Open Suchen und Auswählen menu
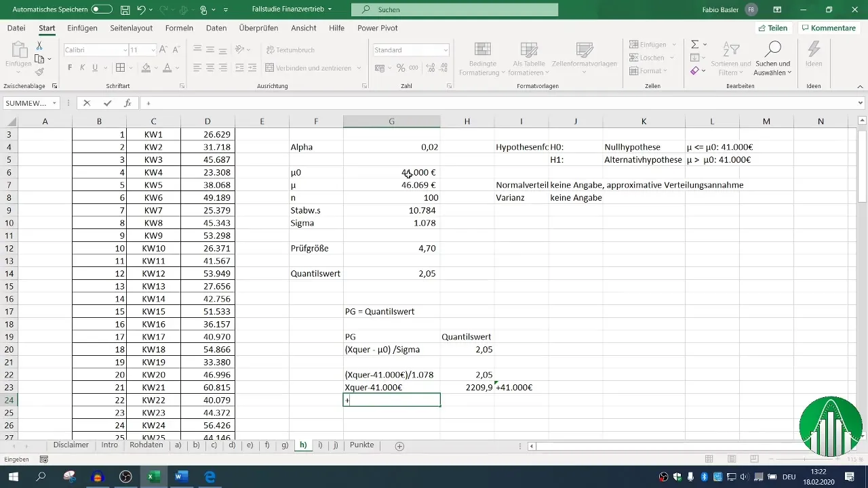The image size is (868, 488). point(773,58)
